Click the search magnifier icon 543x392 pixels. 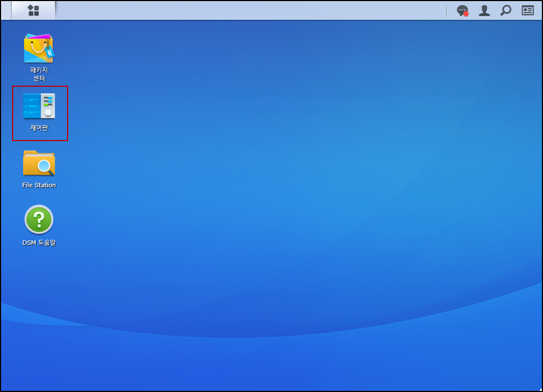506,10
